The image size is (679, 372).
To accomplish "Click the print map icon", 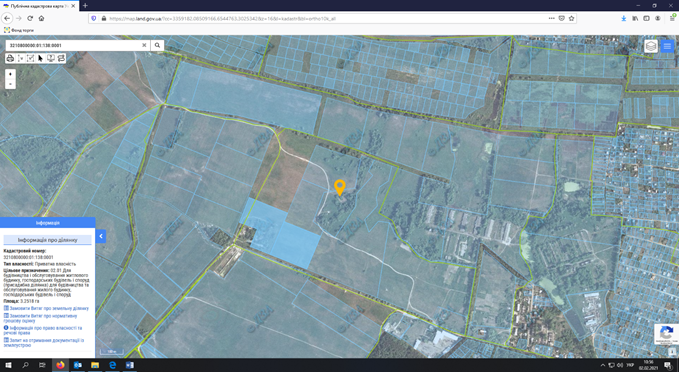I will coord(10,58).
